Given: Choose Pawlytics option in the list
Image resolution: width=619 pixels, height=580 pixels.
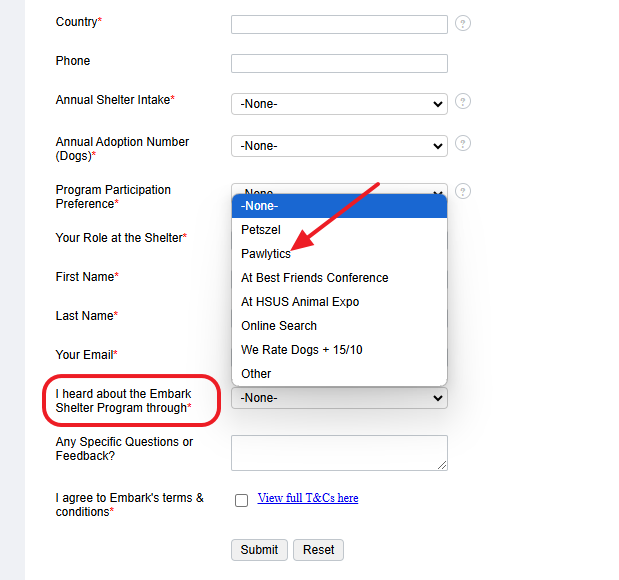Looking at the screenshot, I should pyautogui.click(x=339, y=253).
